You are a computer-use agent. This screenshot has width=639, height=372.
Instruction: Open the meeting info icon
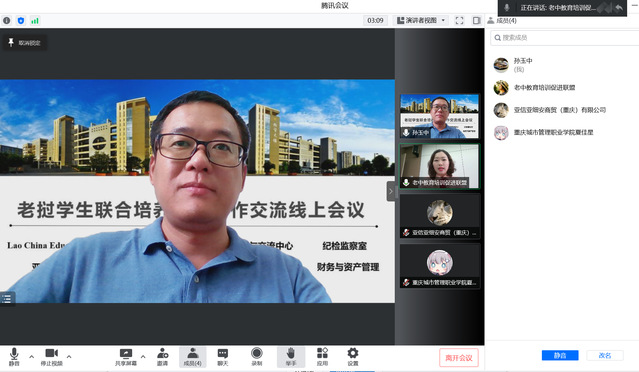[7, 20]
